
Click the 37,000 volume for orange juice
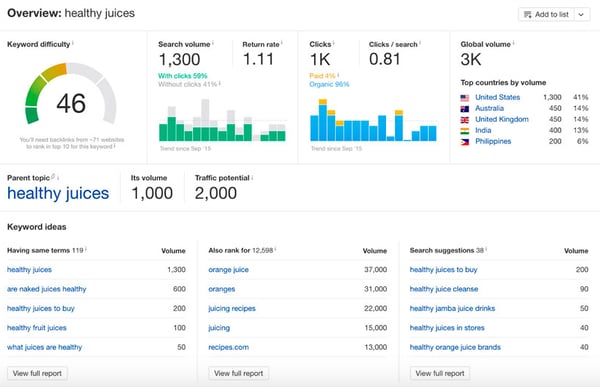[x=375, y=269]
